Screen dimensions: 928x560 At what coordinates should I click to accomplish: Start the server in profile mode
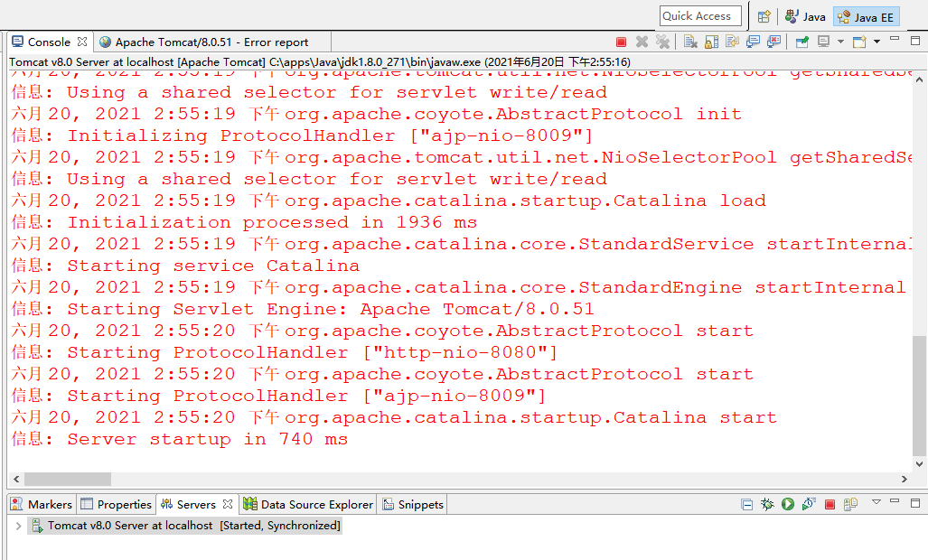(x=809, y=504)
